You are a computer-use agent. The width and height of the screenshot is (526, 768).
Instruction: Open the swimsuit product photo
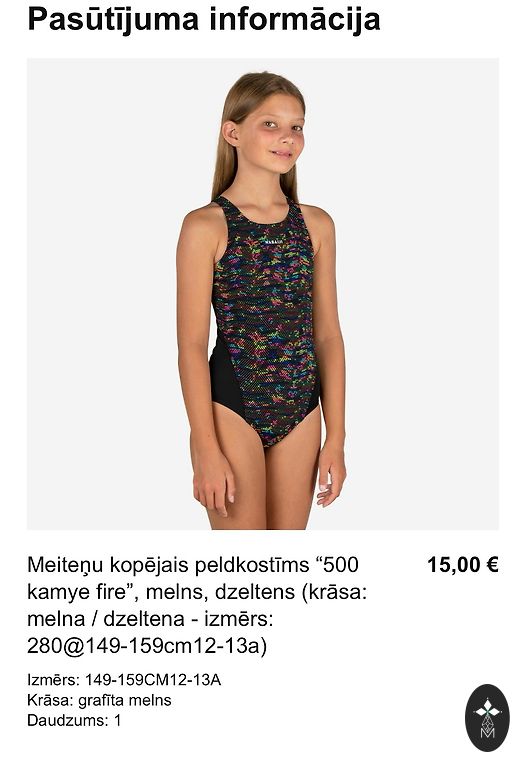pos(263,294)
